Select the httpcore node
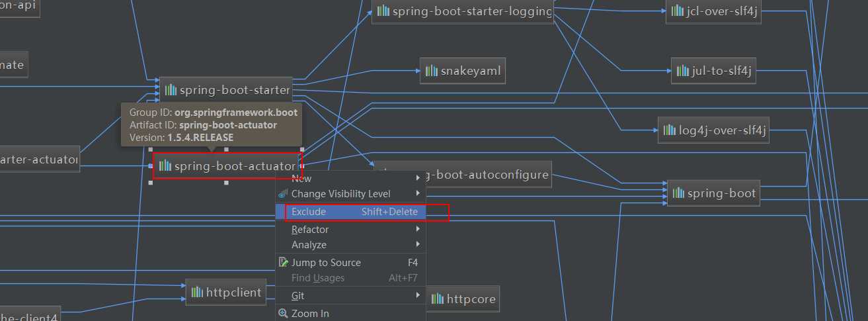868x321 pixels. (x=463, y=299)
